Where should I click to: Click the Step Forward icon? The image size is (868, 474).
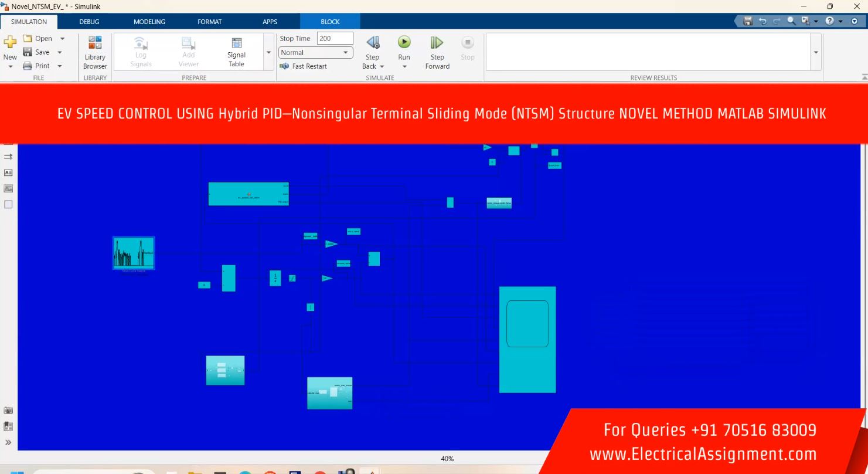tap(437, 43)
